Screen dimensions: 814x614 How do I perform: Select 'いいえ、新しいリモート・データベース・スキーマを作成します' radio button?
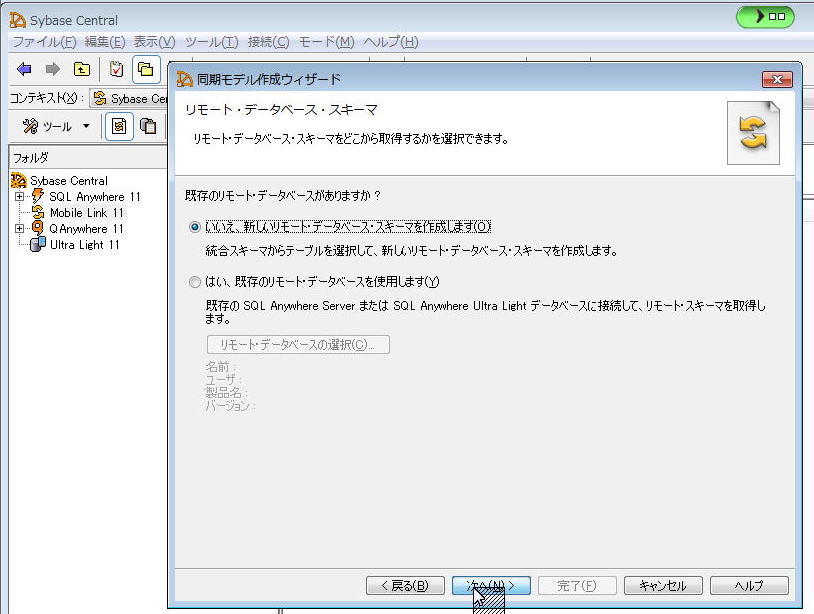tap(194, 227)
